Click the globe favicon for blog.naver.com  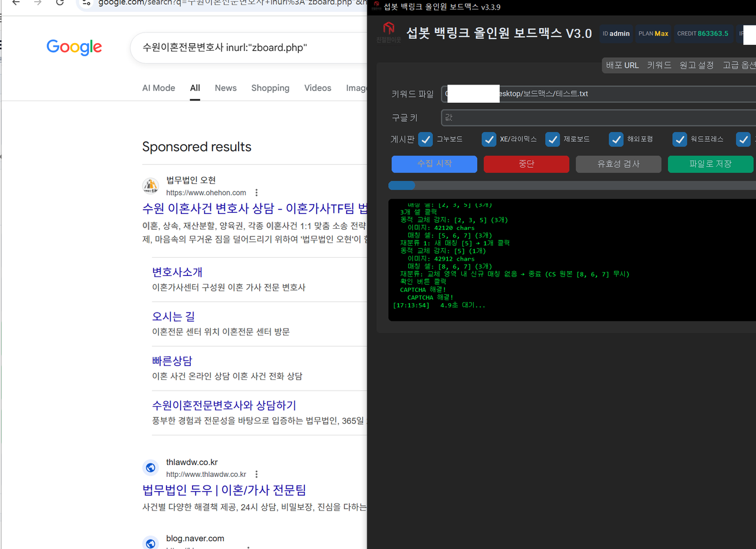click(151, 543)
